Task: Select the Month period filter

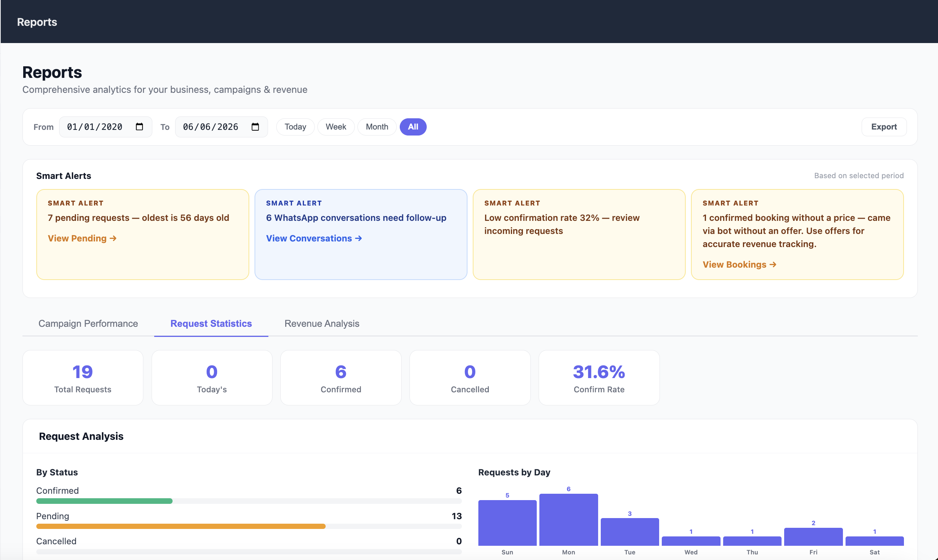Action: 377,127
